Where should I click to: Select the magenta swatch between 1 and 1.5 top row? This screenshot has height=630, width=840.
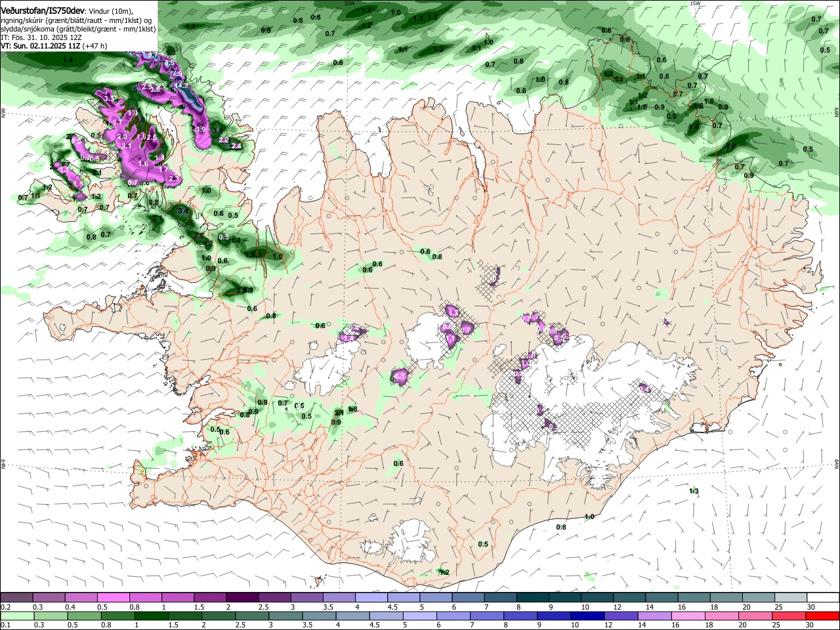coord(178,598)
